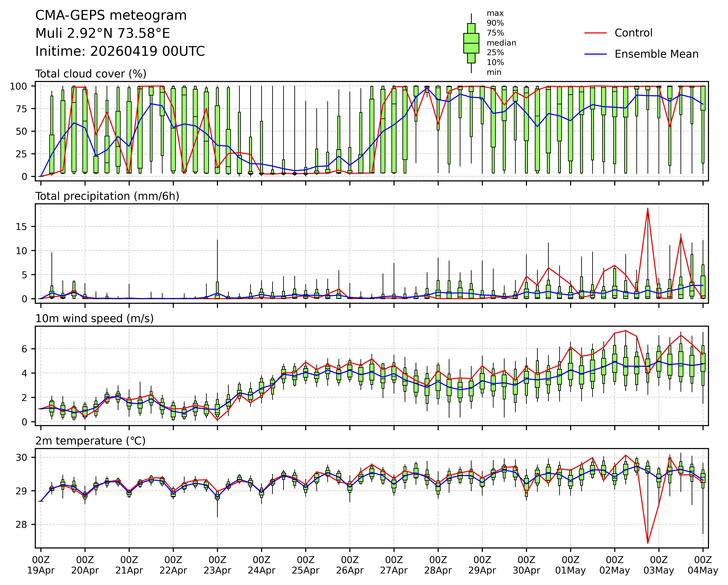Click the 2m temperature panel title

(x=90, y=441)
